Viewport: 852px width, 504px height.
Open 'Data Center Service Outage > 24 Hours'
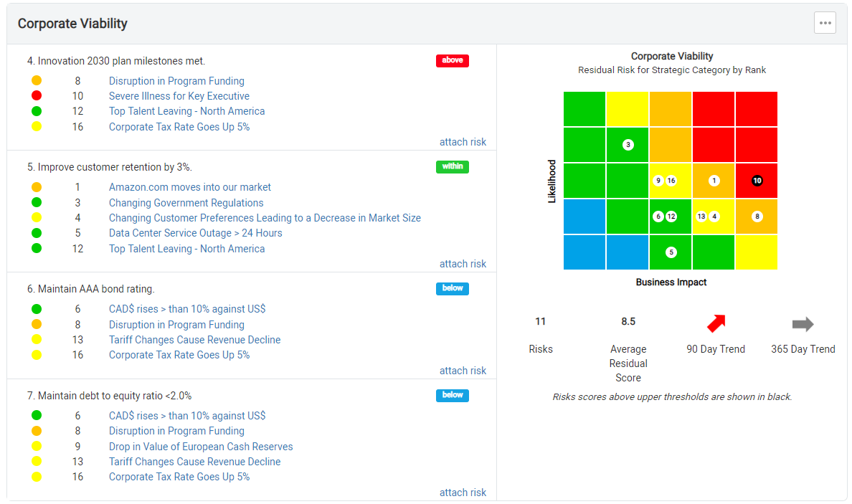pyautogui.click(x=196, y=233)
